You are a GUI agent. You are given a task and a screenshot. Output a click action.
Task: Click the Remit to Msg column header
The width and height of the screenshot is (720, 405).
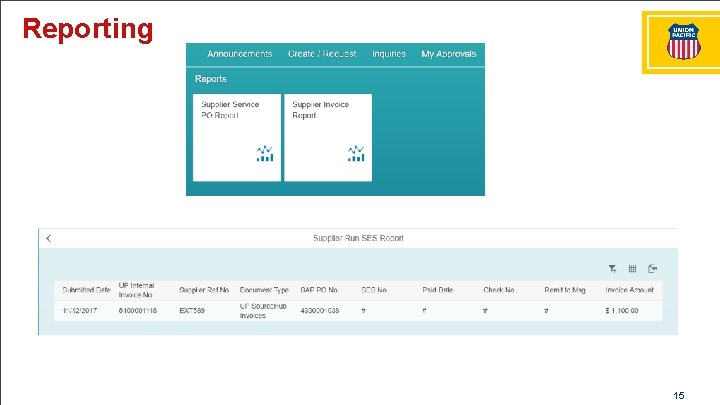[x=565, y=290]
